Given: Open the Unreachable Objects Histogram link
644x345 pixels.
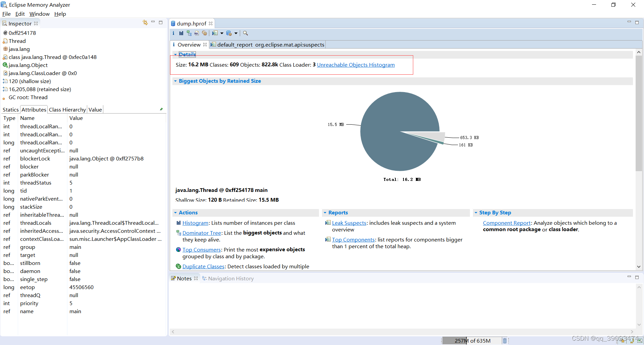Looking at the screenshot, I should point(356,65).
